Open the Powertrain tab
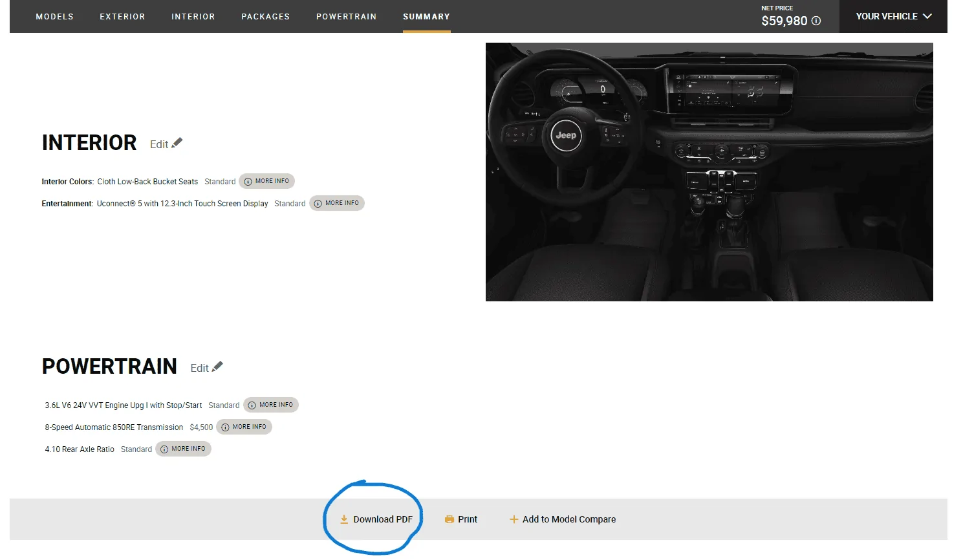 pos(346,17)
